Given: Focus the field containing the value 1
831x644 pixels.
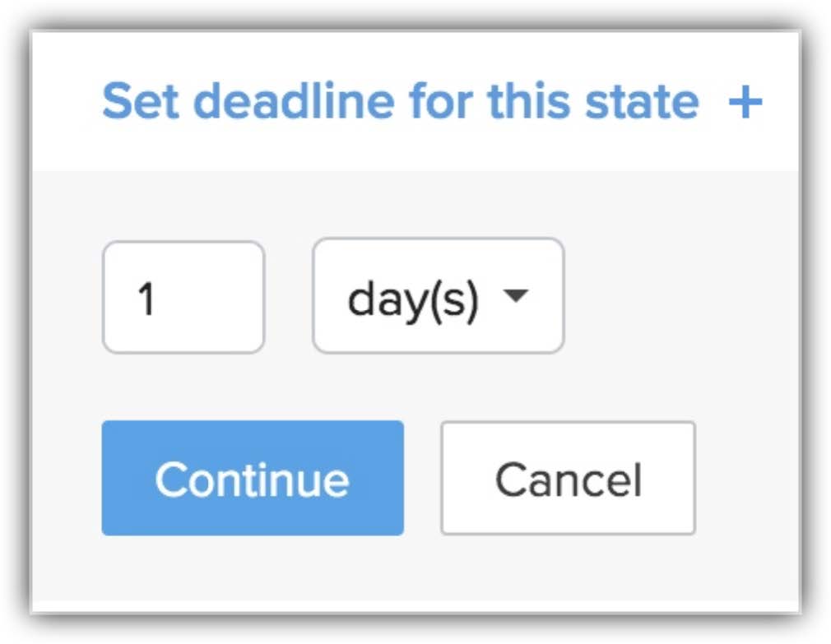Looking at the screenshot, I should 183,297.
